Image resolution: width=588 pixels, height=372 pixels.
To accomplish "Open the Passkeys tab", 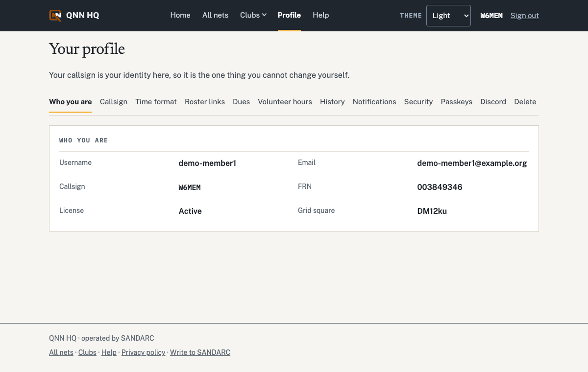I will (457, 102).
